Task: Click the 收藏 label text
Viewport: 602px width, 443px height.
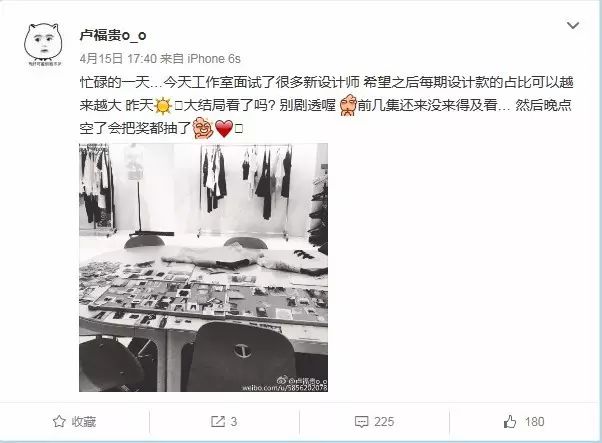Action: [x=83, y=422]
